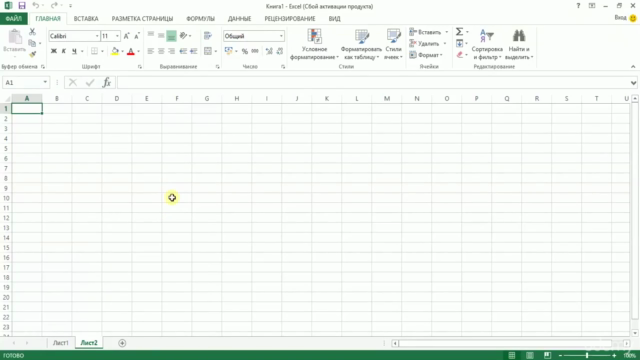Image resolution: width=640 pixels, height=360 pixels.
Task: Copy selection using Copy icon
Action: pos(32,43)
